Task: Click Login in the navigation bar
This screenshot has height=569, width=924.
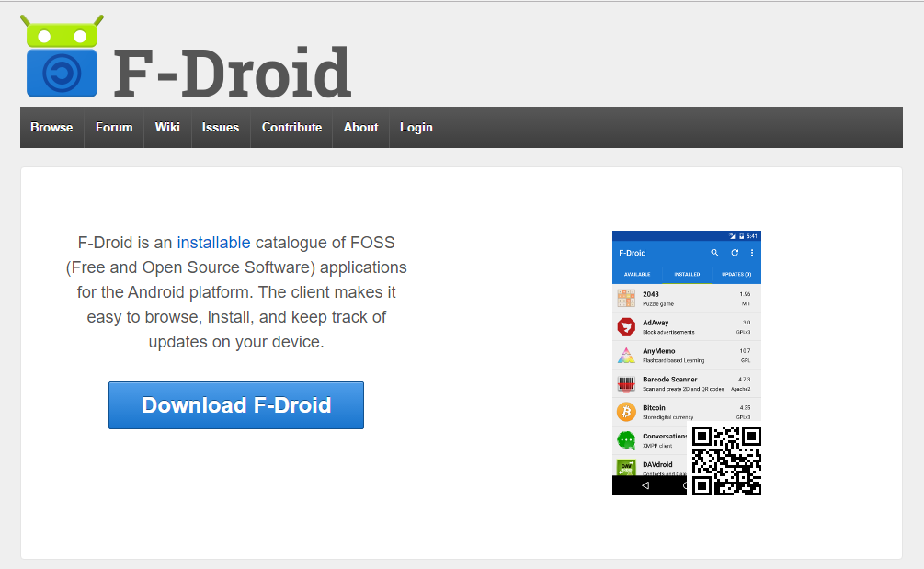Action: (416, 127)
